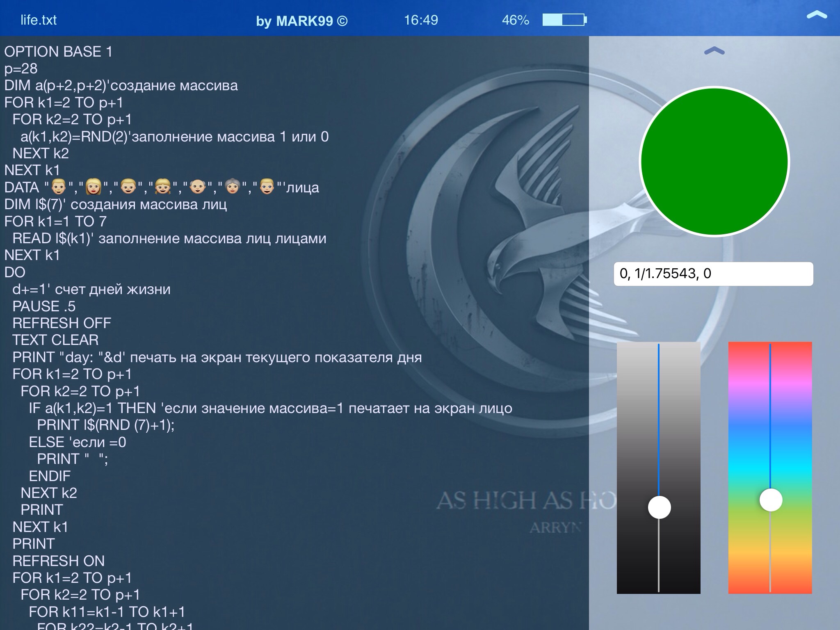Click the 'REFRESH OFF' line

62,323
